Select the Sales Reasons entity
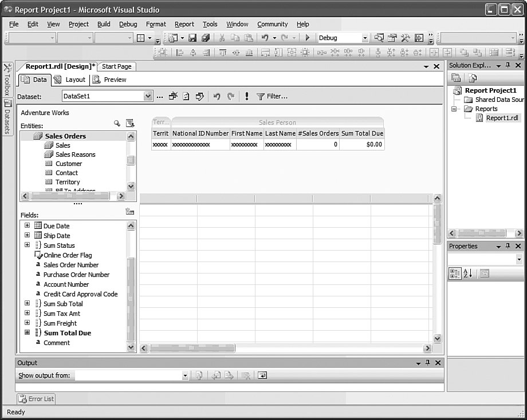The height and width of the screenshot is (420, 527). coord(75,154)
